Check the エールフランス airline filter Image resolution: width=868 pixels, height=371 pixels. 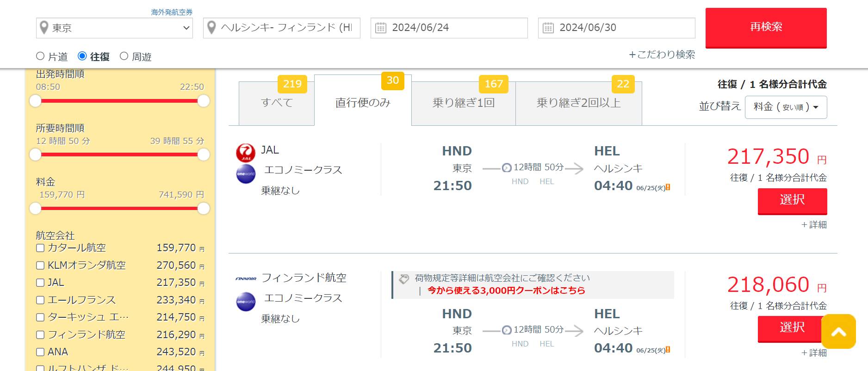click(x=40, y=300)
